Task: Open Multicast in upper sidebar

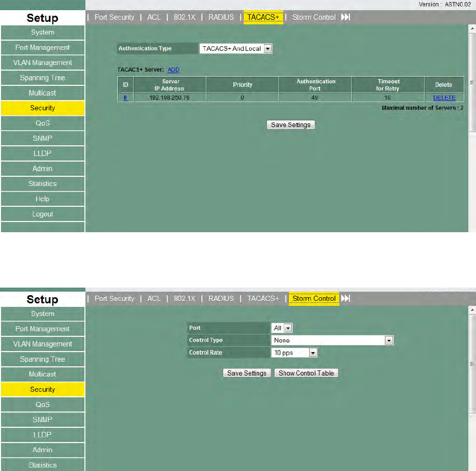Action: coord(43,93)
